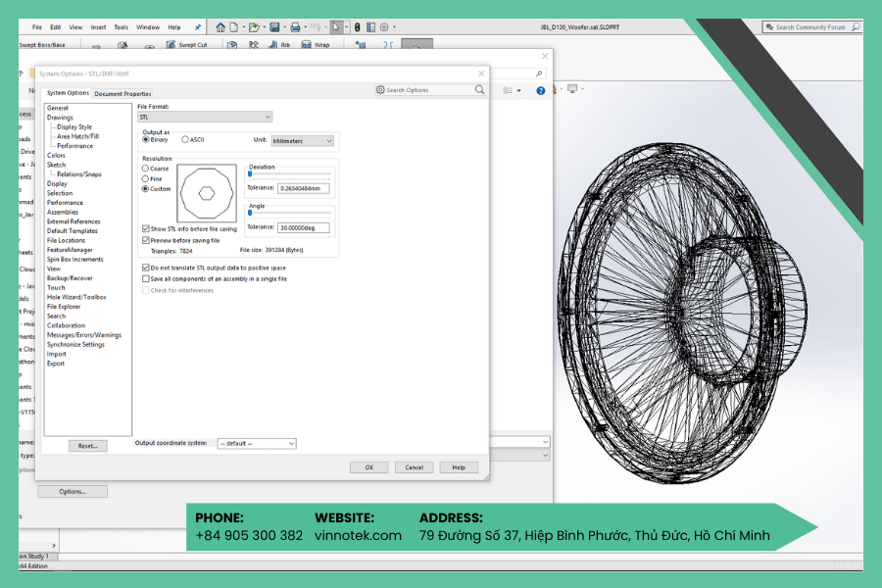Open the dropdown arrow next to Options gear
The height and width of the screenshot is (588, 882).
point(394,27)
